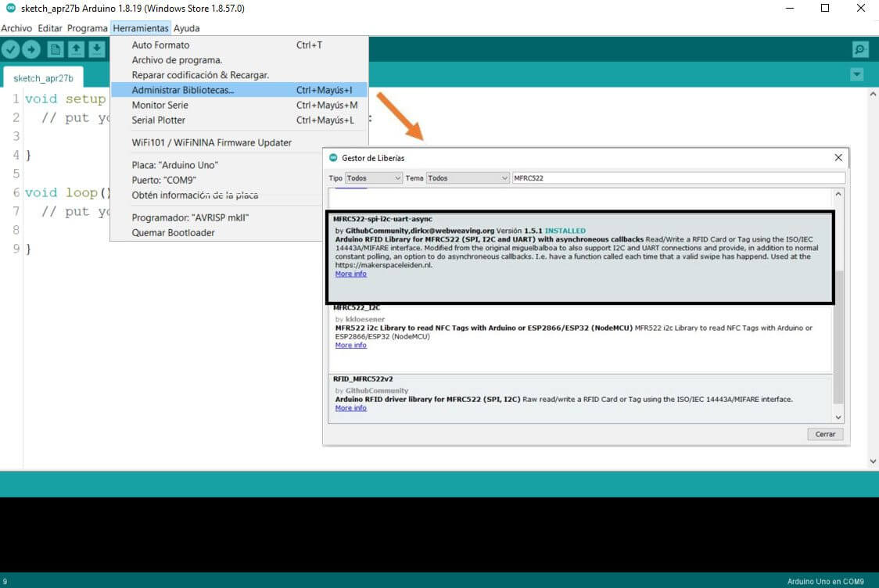Screen dimensions: 879x588
Task: Click the Save sketch toolbar icon
Action: coord(96,50)
